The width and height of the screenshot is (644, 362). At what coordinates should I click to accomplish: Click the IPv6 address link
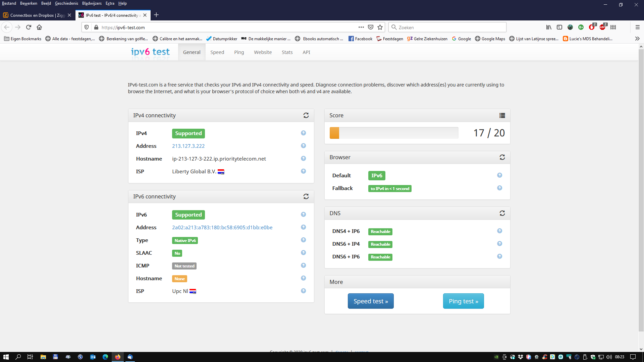click(x=222, y=228)
